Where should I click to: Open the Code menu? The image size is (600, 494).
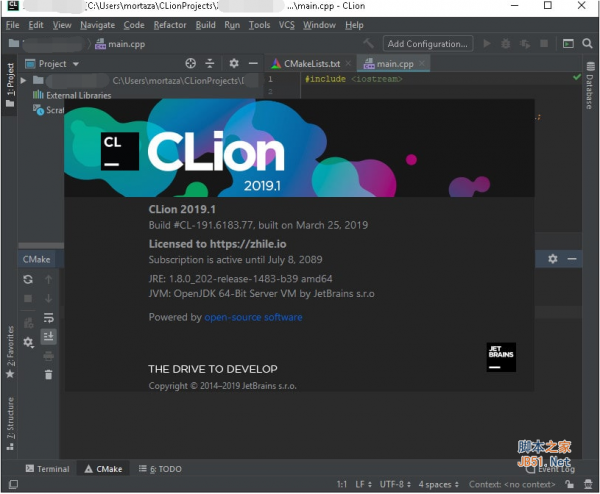(x=134, y=25)
